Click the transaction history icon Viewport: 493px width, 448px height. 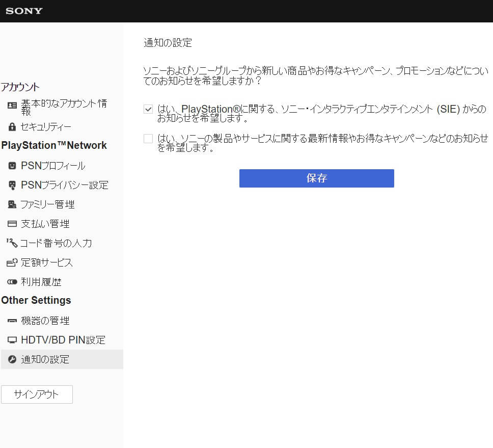click(12, 282)
